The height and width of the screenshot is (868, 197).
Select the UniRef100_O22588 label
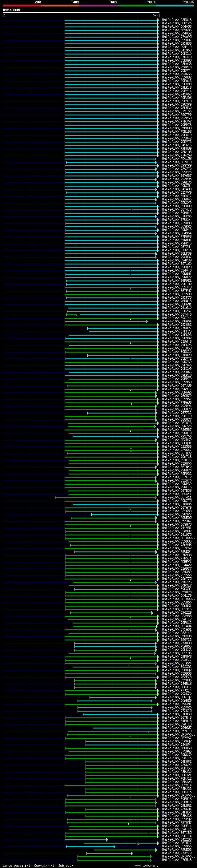pos(177,447)
